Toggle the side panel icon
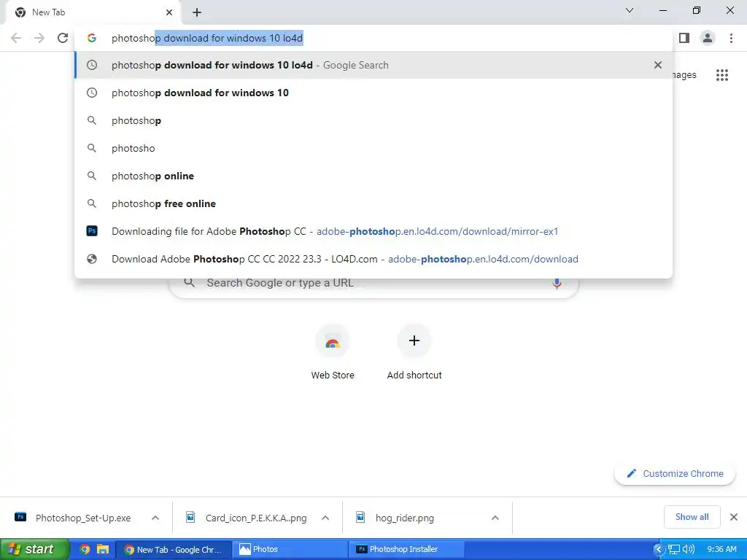This screenshot has height=560, width=747. click(x=684, y=38)
